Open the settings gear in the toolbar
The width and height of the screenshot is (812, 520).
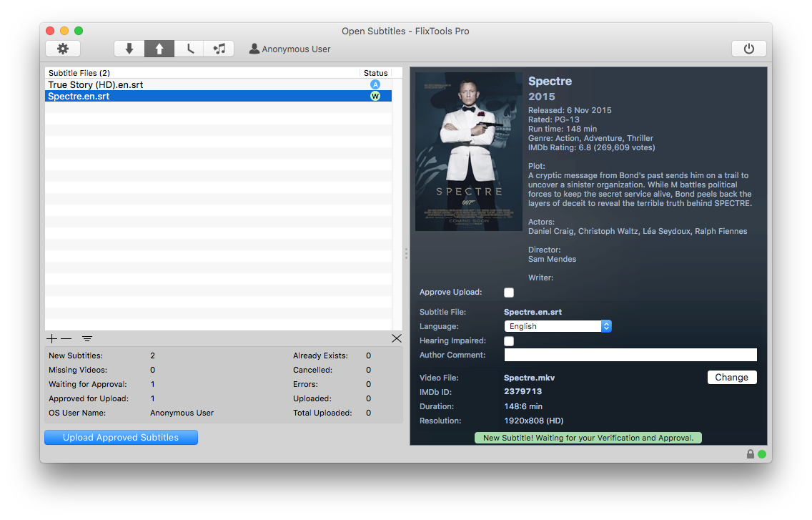click(63, 49)
